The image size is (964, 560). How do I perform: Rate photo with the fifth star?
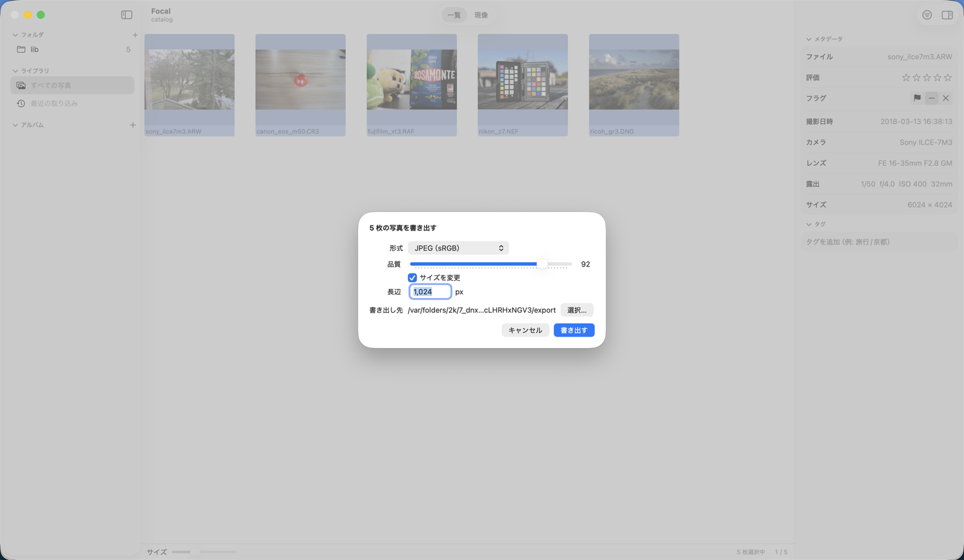pyautogui.click(x=948, y=78)
